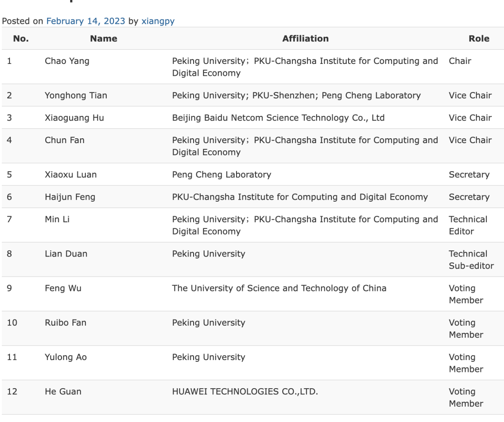The image size is (504, 422).
Task: Select the name Ruibo Fan
Action: [x=65, y=322]
